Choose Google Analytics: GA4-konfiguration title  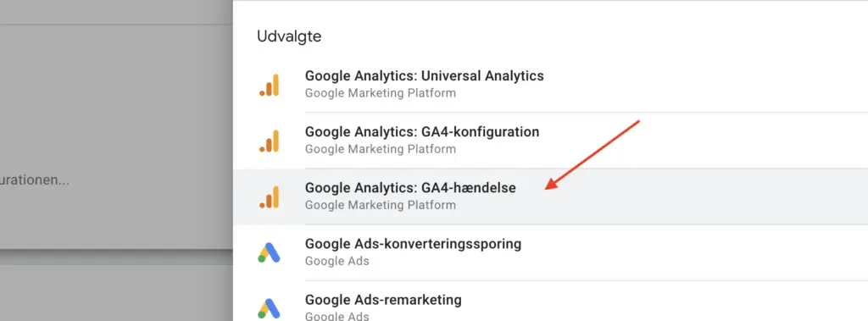[x=422, y=132]
